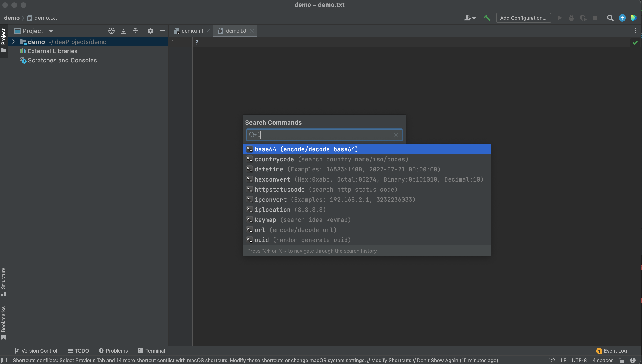This screenshot has width=642, height=364.
Task: Open the Project view dropdown arrow
Action: coord(51,31)
